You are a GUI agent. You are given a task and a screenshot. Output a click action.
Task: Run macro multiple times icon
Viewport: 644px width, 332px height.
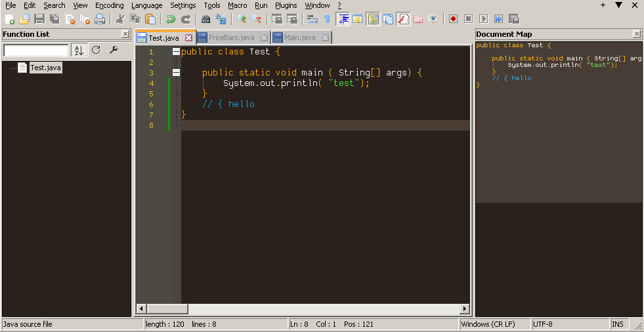click(x=499, y=19)
